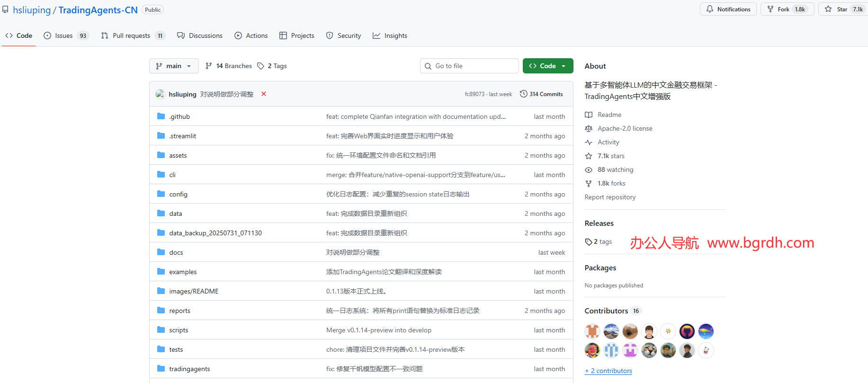868x383 pixels.
Task: Open the Readme link in About
Action: click(x=609, y=115)
